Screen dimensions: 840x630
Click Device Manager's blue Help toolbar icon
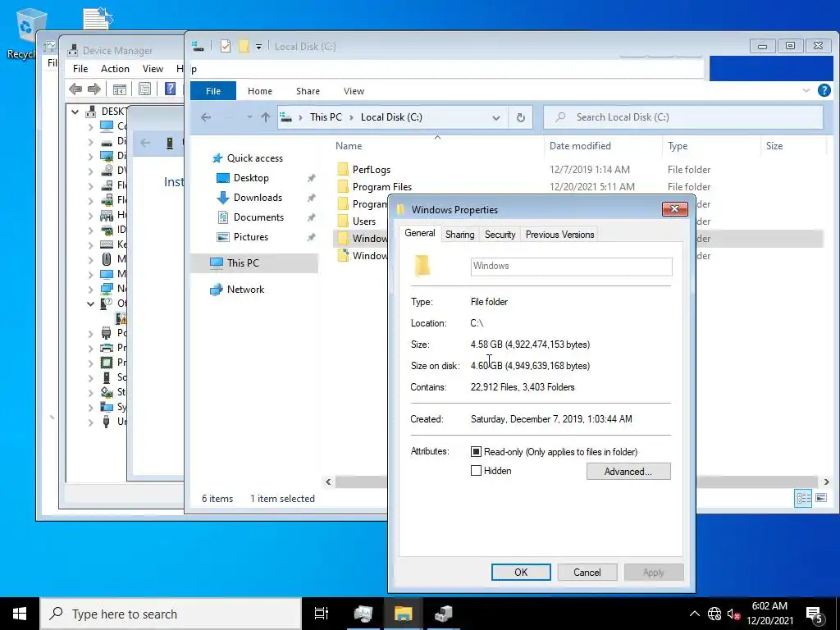[x=170, y=89]
